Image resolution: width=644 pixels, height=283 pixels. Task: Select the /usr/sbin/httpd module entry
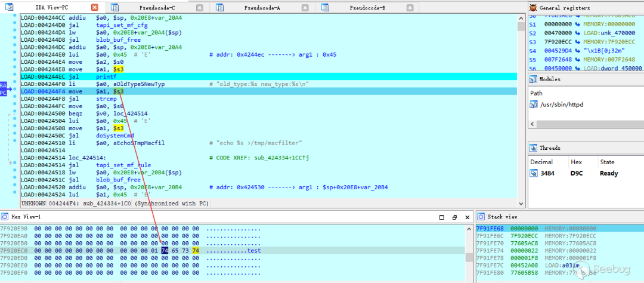pos(562,104)
